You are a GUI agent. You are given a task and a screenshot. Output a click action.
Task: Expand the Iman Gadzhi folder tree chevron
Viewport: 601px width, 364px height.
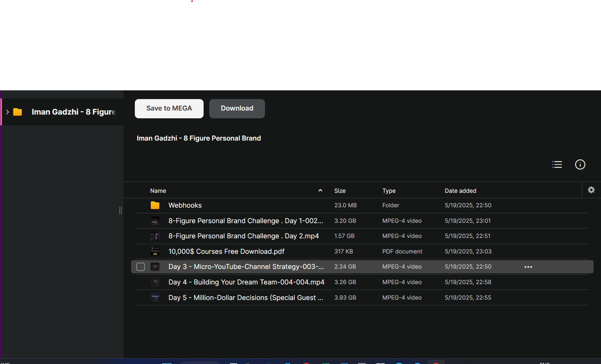(x=7, y=112)
